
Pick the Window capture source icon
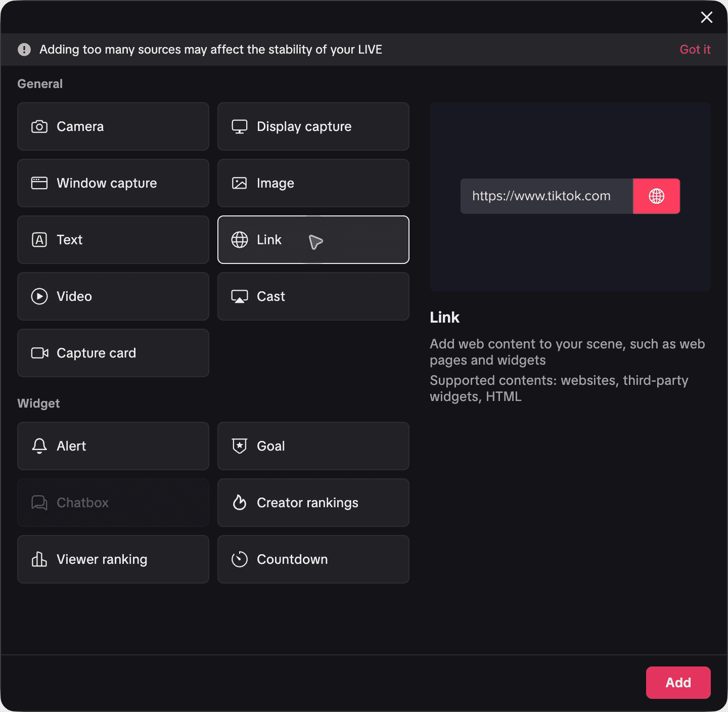click(x=39, y=183)
